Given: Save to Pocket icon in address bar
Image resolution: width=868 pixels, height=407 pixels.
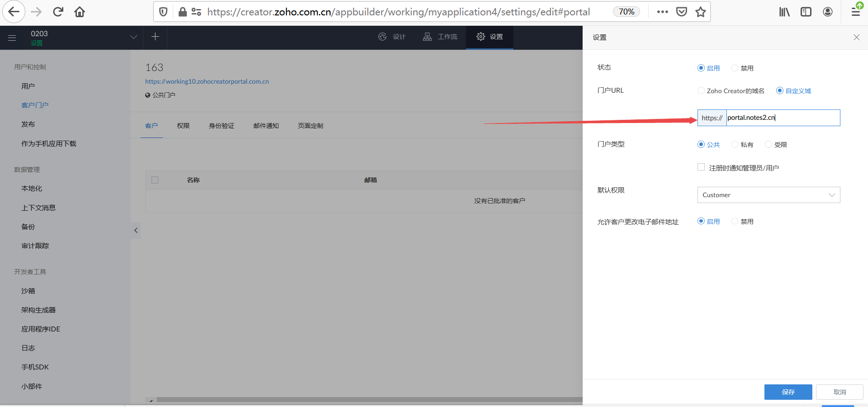Looking at the screenshot, I should 682,12.
